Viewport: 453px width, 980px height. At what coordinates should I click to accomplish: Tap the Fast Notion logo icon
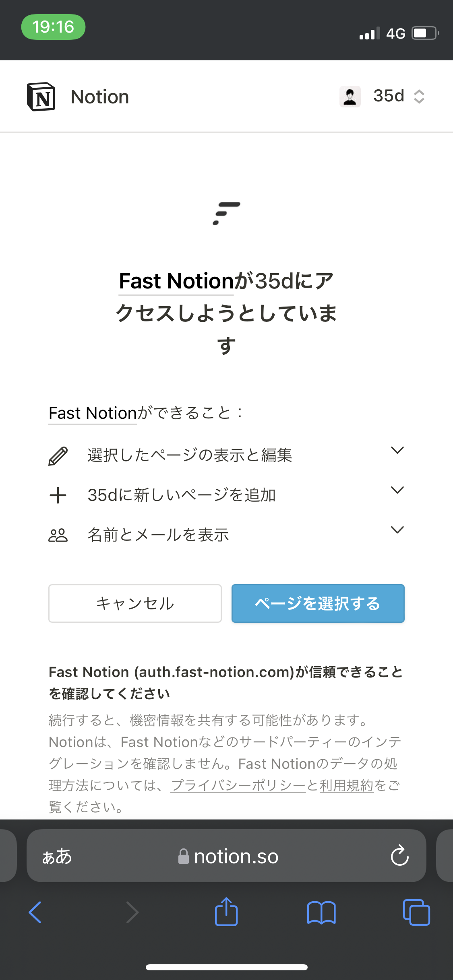226,213
